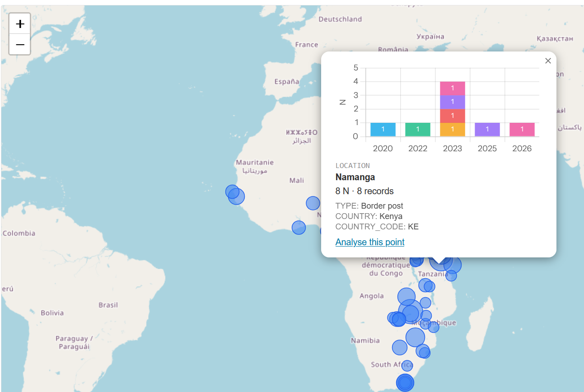Click the 'TYPE: Border post' line
The height and width of the screenshot is (392, 584).
[369, 206]
